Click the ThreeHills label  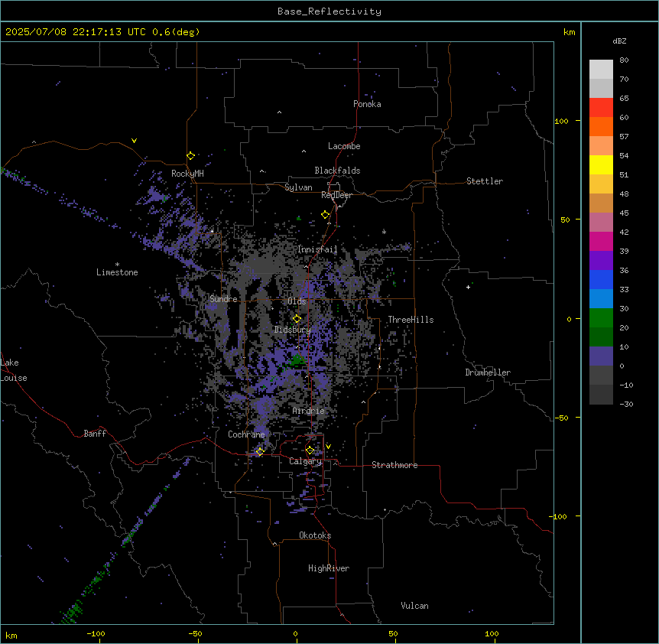[x=411, y=320]
